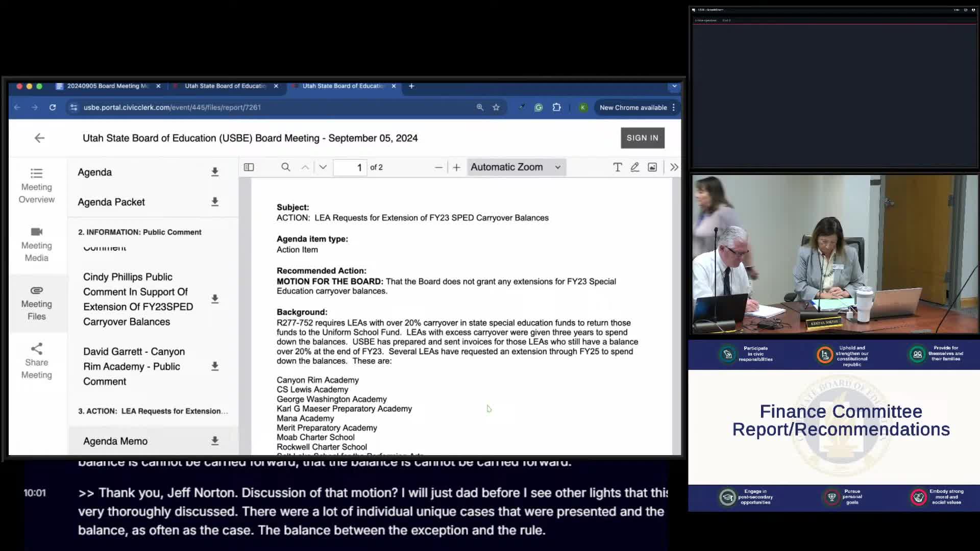
Task: Select the middle Utah State Board tab
Action: click(226, 86)
